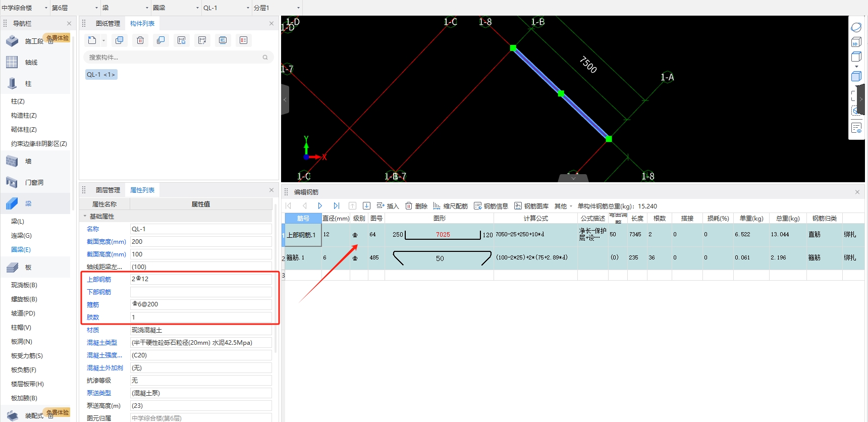868x422 pixels.
Task: Open 其他 dropdown in rebar editor toolbar
Action: pyautogui.click(x=563, y=206)
